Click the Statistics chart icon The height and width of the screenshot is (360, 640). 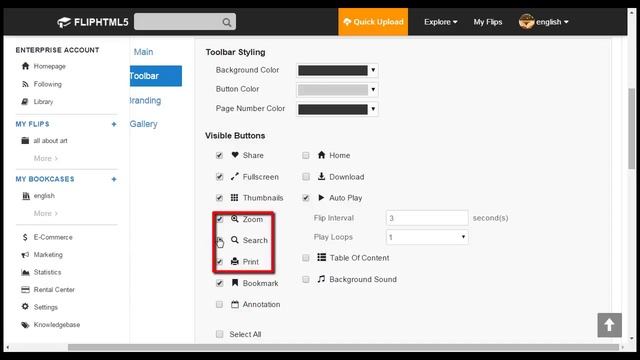[x=25, y=272]
